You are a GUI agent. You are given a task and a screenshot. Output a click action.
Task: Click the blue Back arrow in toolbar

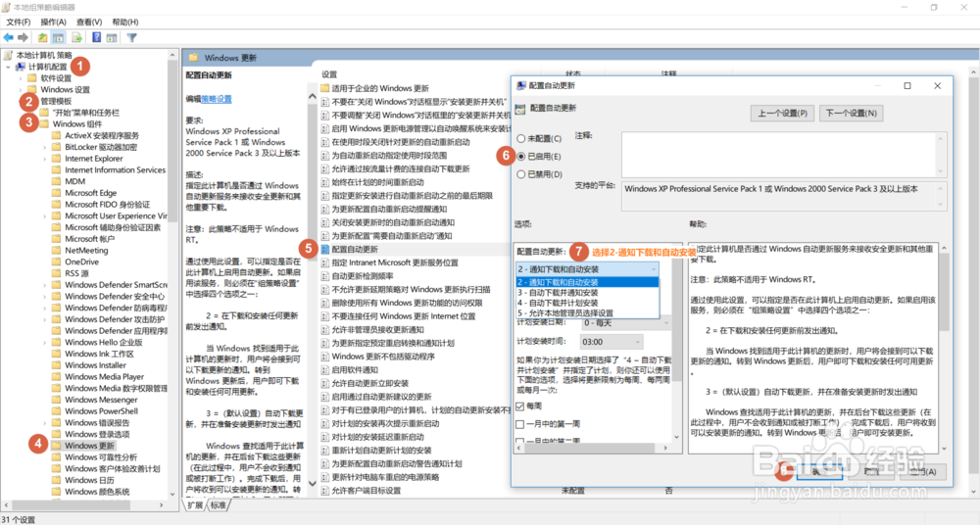tap(8, 37)
